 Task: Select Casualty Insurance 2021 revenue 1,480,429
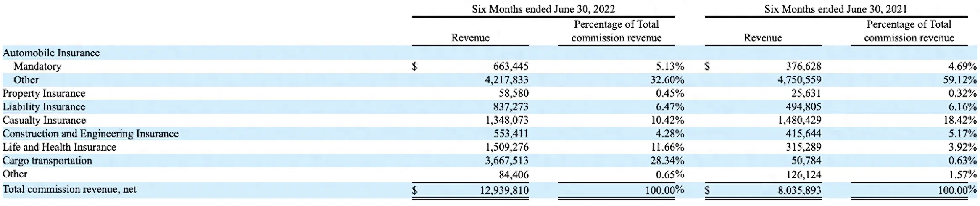[x=799, y=120]
